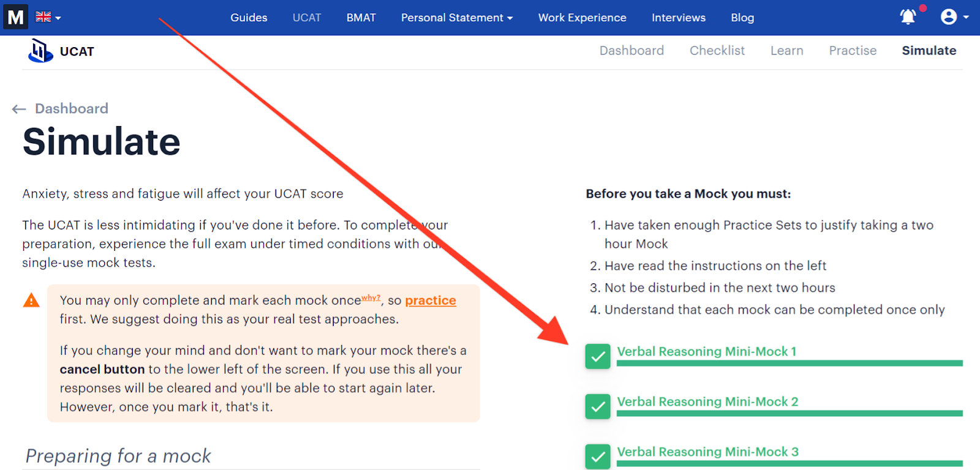Select the Simulate tab

[x=929, y=51]
